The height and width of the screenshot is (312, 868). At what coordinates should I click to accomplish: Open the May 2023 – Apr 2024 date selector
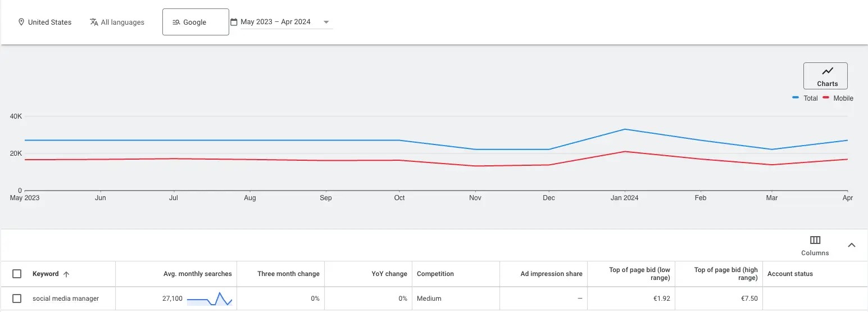(x=281, y=22)
